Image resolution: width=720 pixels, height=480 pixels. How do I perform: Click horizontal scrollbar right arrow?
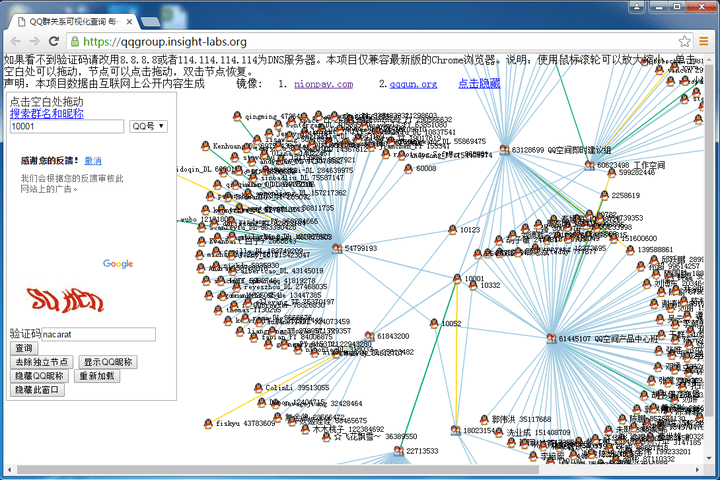[x=698, y=470]
